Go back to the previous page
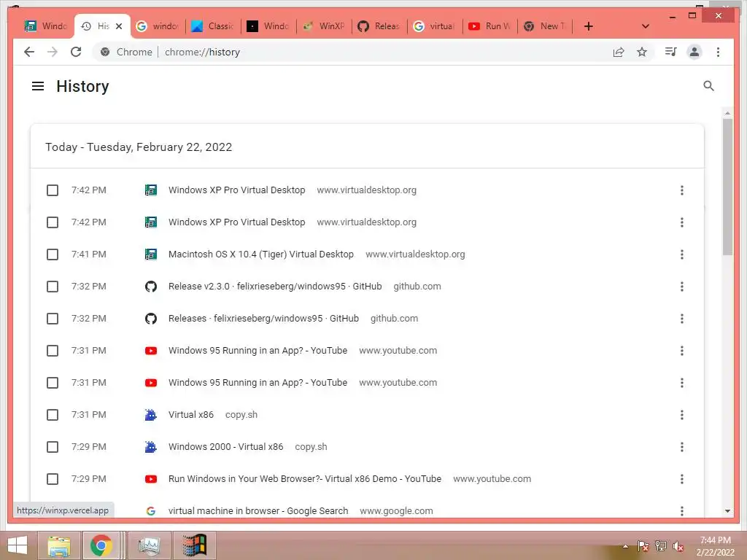Screen dimensions: 747x560 [29, 52]
